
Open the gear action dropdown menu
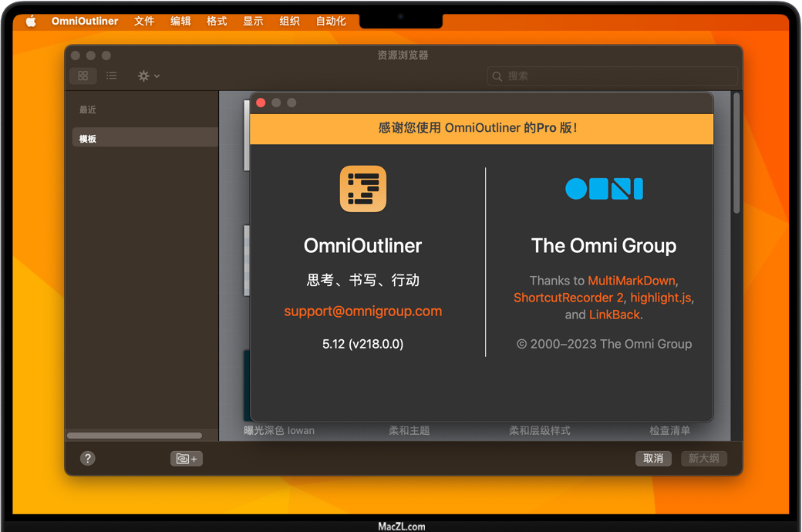[148, 76]
